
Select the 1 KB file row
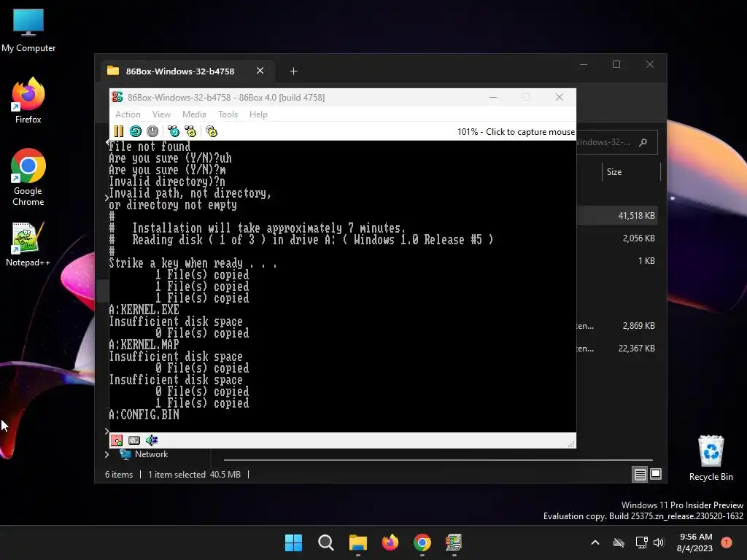(x=617, y=261)
